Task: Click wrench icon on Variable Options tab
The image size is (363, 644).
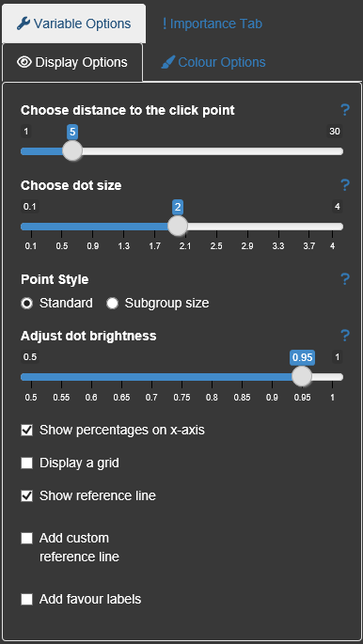Action: (x=24, y=24)
